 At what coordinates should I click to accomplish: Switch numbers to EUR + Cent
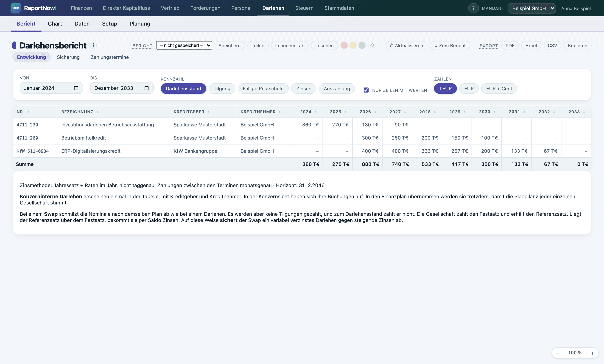[x=499, y=89]
